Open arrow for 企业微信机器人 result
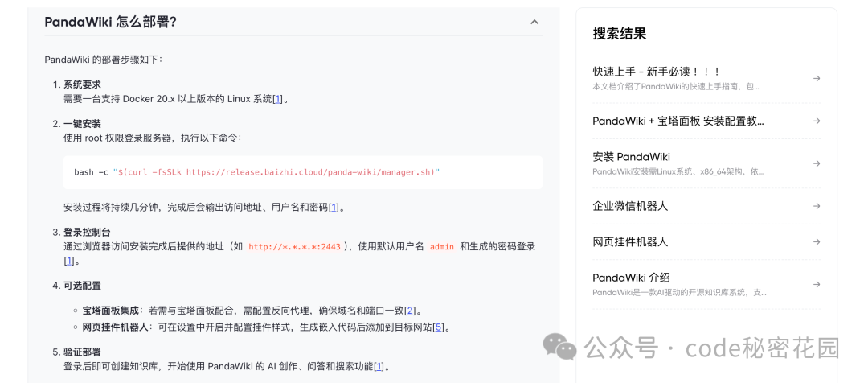 coord(817,206)
